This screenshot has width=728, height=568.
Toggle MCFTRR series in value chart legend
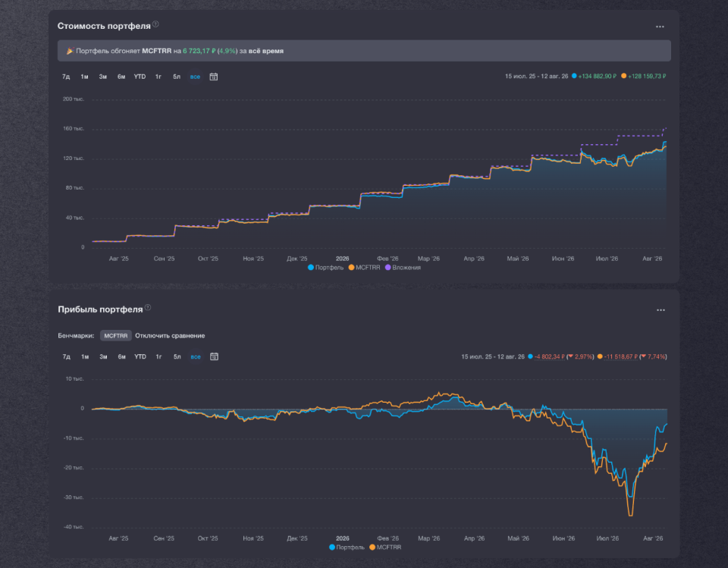(x=365, y=268)
